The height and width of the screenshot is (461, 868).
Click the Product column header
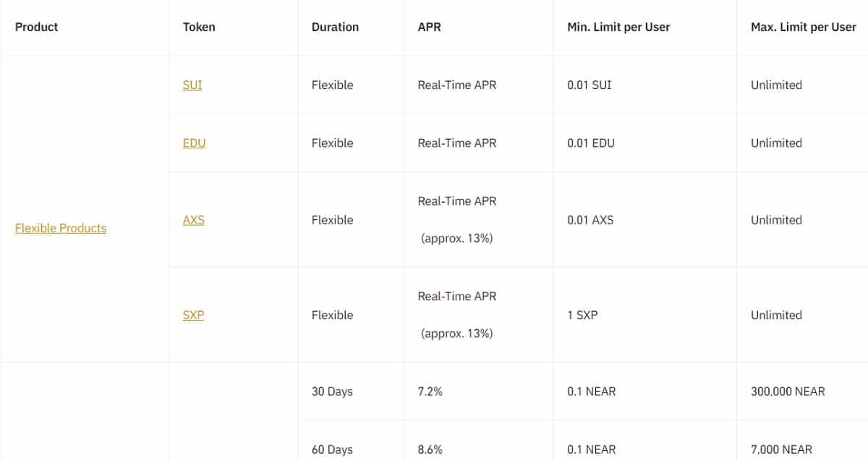[x=36, y=27]
